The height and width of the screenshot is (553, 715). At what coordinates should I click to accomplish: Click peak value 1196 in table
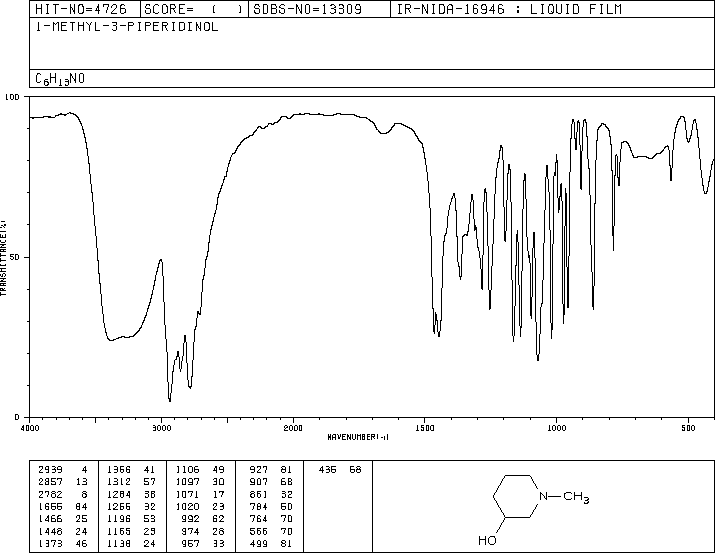[x=119, y=519]
